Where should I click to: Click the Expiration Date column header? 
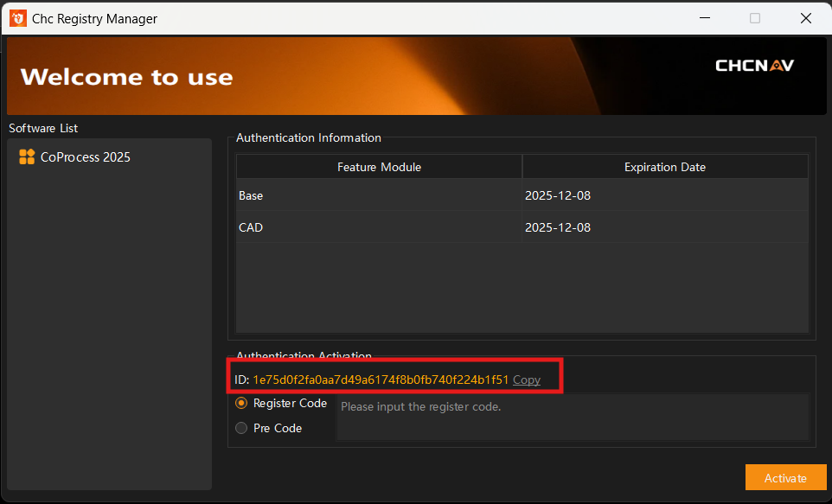pyautogui.click(x=664, y=167)
